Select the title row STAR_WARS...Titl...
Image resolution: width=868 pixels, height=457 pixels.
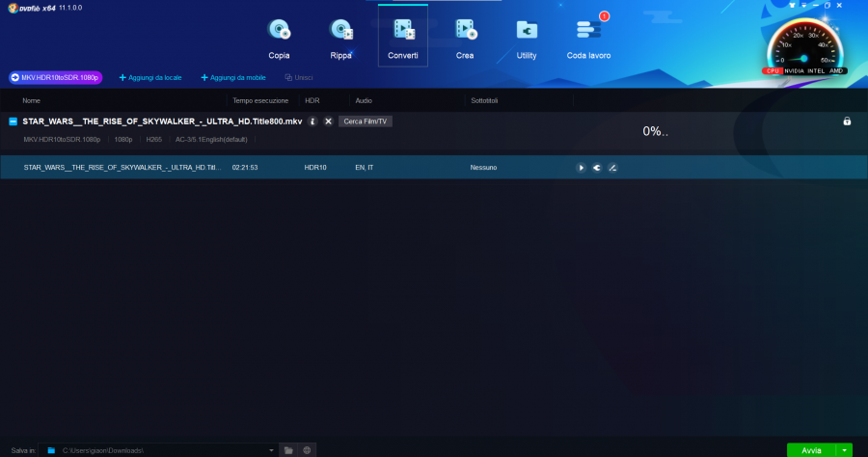(434, 167)
